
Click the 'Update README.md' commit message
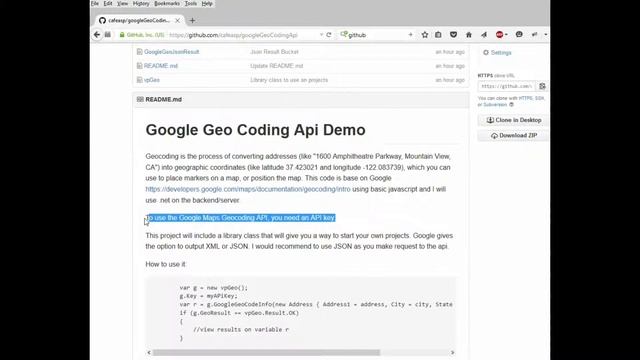pos(276,66)
